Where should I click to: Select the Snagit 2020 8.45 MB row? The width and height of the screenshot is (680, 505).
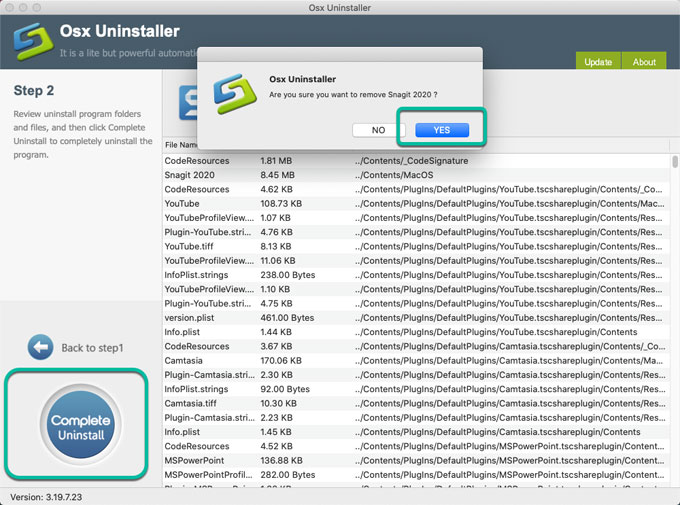[x=416, y=175]
